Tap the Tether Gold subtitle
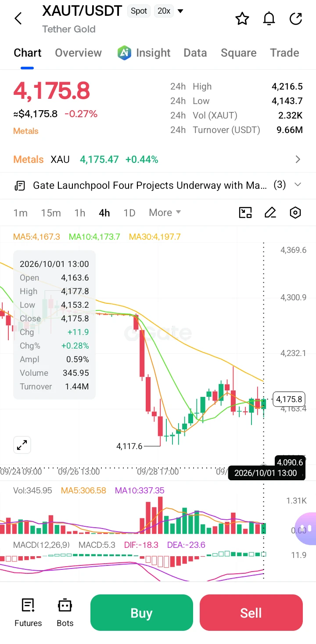The width and height of the screenshot is (316, 644). [69, 29]
